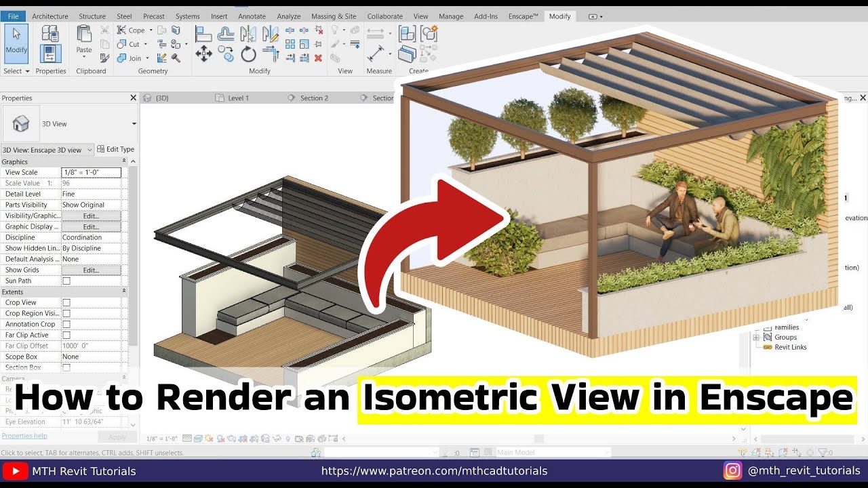Screen dimensions: 868x488
Task: Click the Create Assembly icon
Action: point(407,33)
